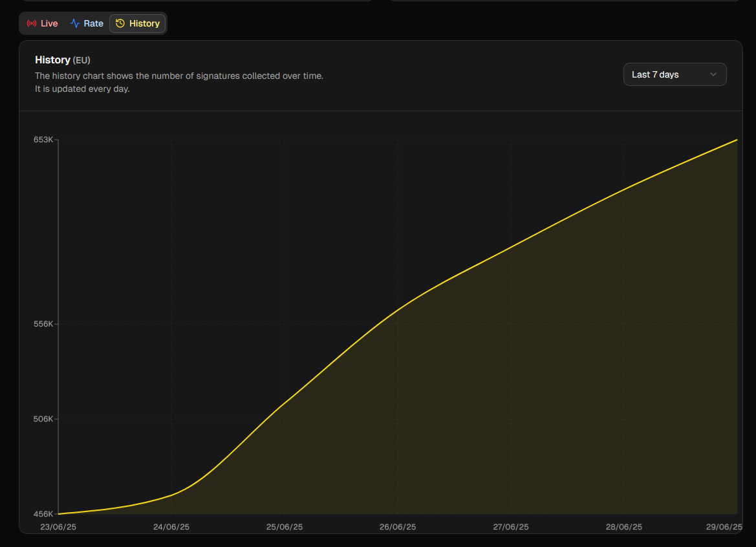Click the 506K y-axis label
This screenshot has width=756, height=547.
43,419
